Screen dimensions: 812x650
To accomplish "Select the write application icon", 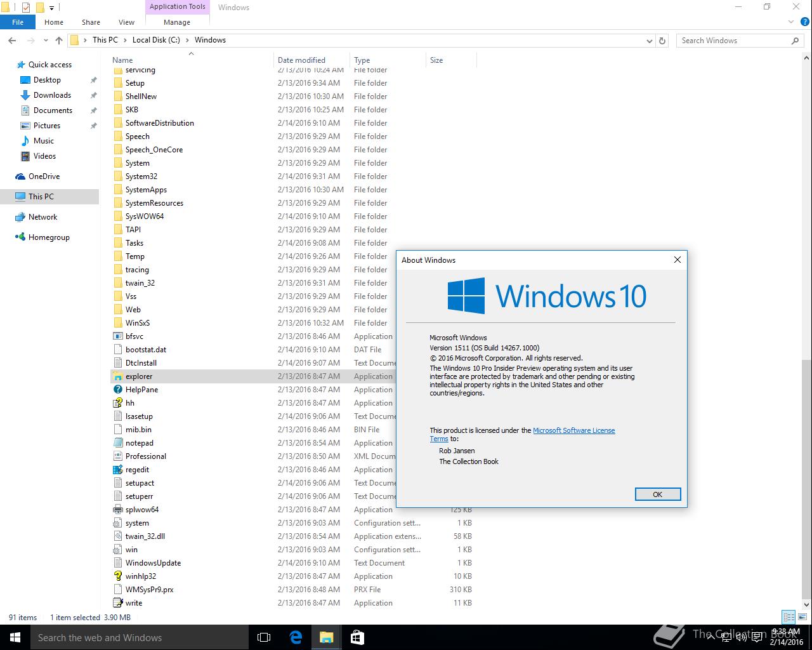I will point(118,603).
